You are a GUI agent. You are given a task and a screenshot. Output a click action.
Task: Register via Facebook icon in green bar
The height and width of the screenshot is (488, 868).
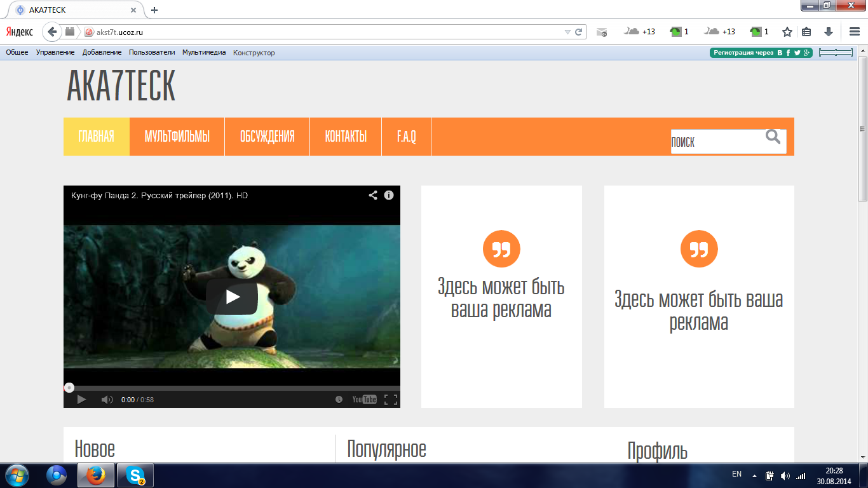click(789, 53)
